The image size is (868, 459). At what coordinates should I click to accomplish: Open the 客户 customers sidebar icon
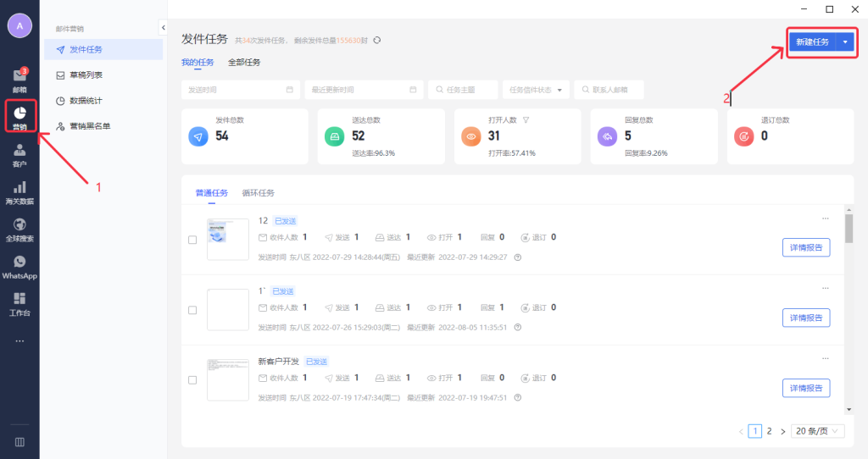pyautogui.click(x=19, y=154)
